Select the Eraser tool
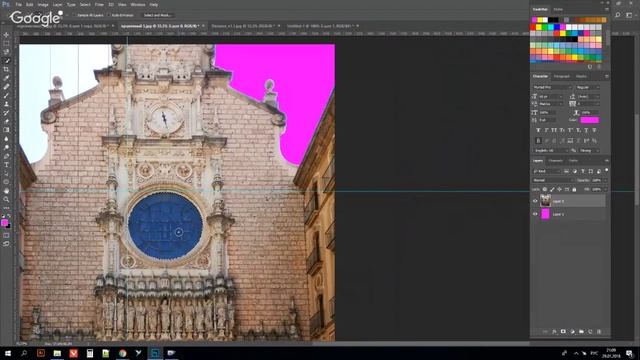Screen dimensions: 640x360 pyautogui.click(x=7, y=121)
